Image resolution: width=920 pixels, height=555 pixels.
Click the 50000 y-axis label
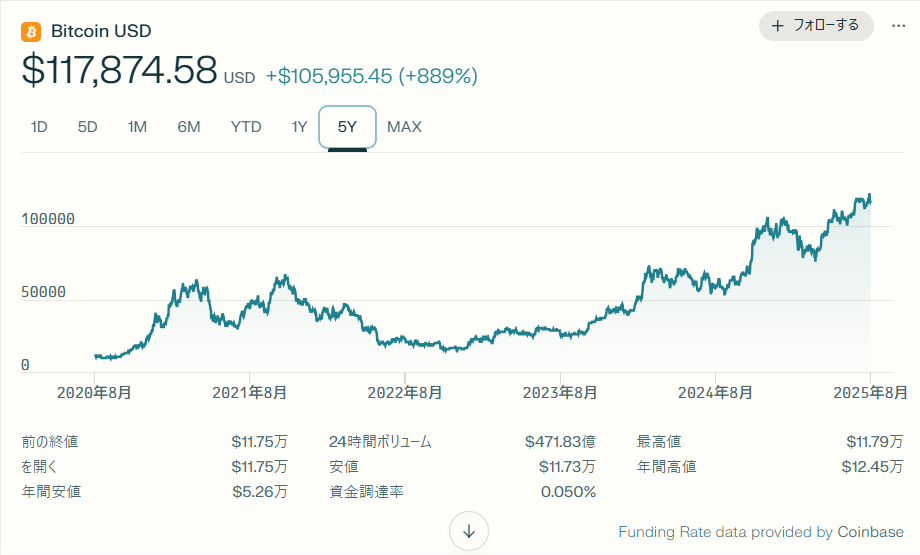pos(43,292)
